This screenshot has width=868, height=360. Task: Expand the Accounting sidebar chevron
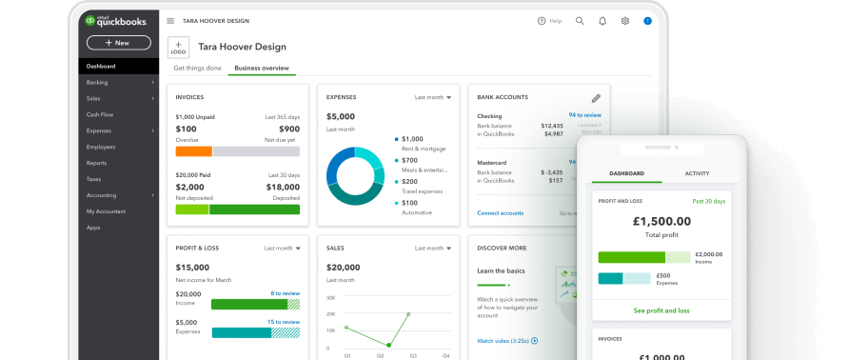[153, 195]
